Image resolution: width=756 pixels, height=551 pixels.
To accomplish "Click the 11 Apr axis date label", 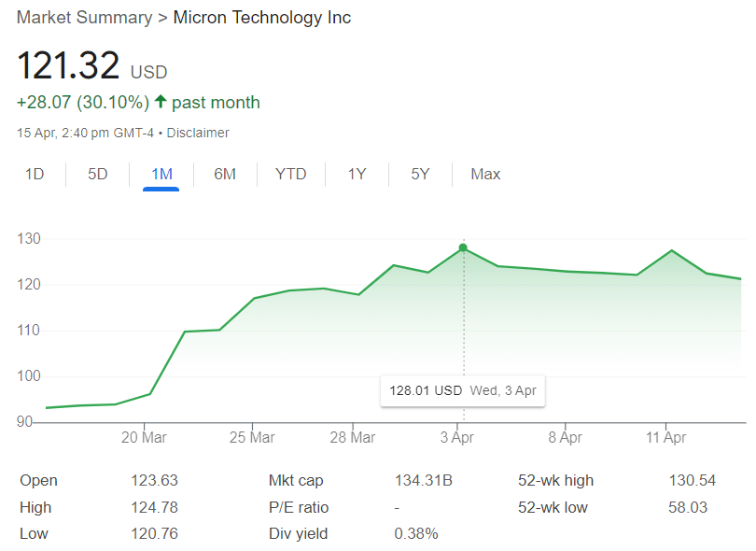I will pyautogui.click(x=666, y=437).
